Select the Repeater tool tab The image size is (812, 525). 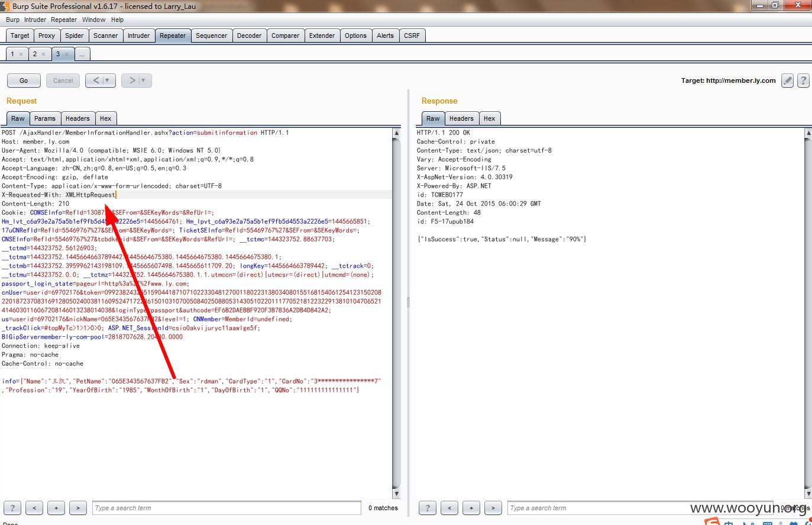[173, 36]
